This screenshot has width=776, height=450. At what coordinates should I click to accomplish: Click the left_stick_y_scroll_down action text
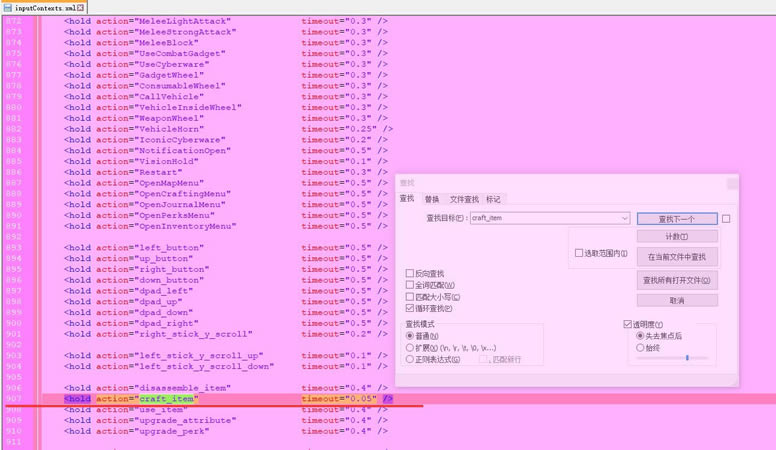[204, 366]
